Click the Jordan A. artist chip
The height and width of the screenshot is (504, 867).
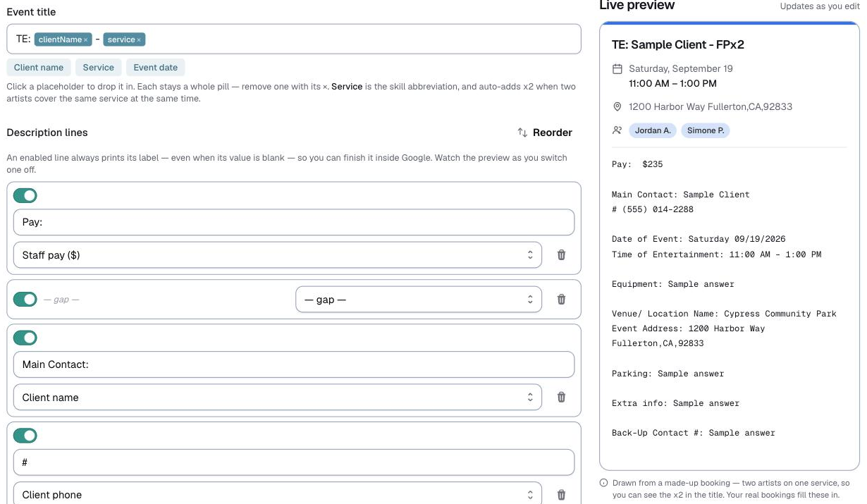pyautogui.click(x=653, y=130)
